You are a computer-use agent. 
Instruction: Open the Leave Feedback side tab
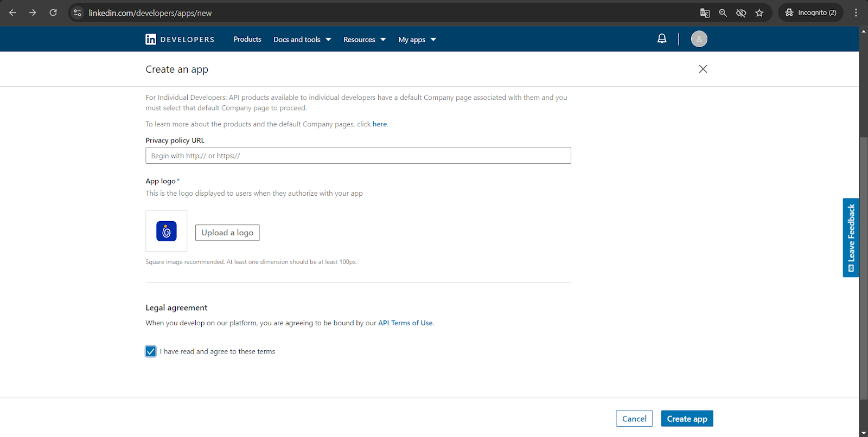pos(851,237)
